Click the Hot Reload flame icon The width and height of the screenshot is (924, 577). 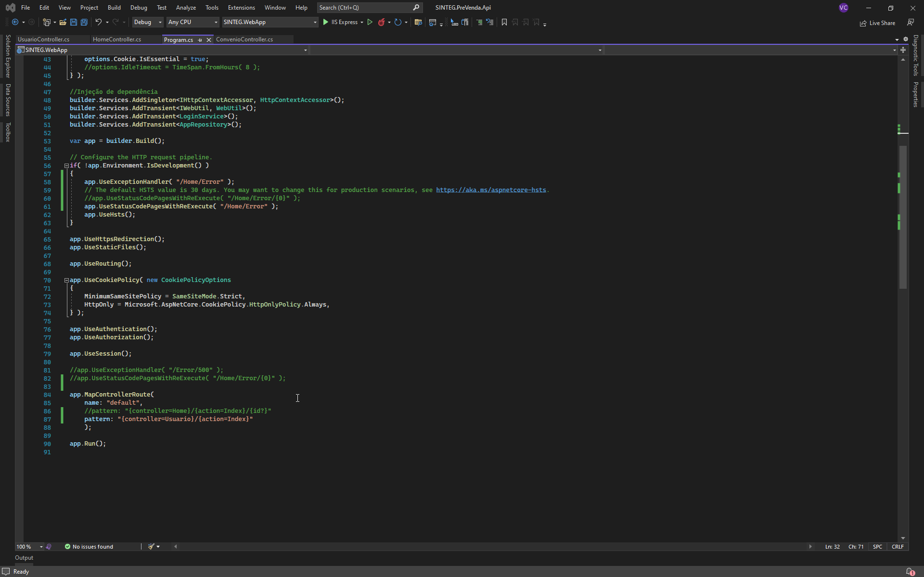[381, 22]
